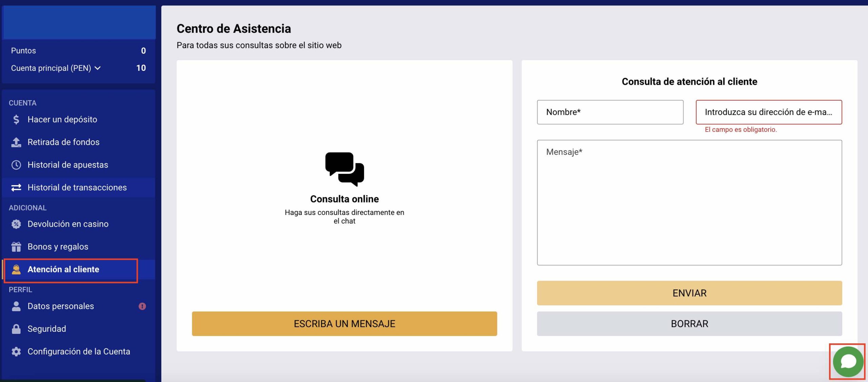
Task: Focus the Mensaje text area
Action: 689,203
